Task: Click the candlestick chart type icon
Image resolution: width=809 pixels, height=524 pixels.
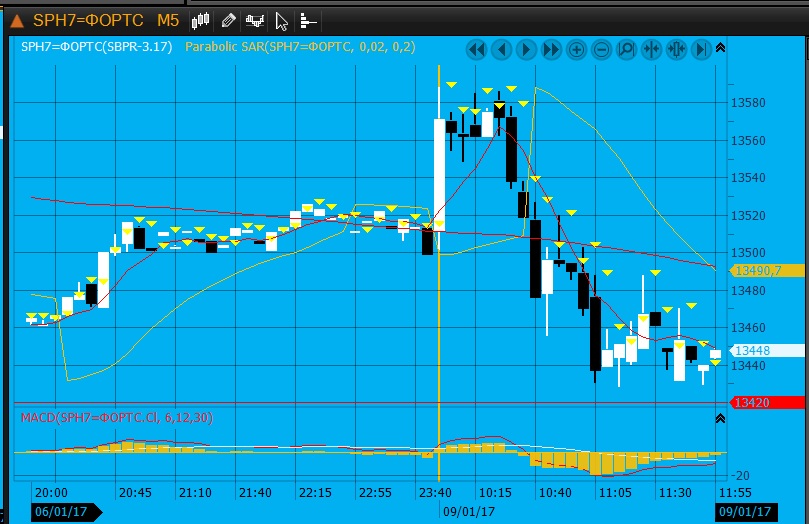Action: 201,20
